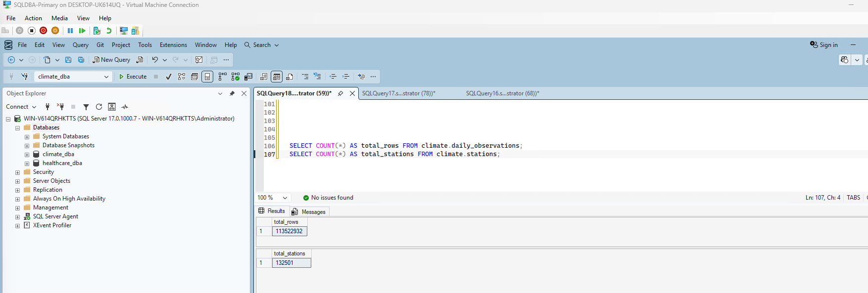This screenshot has width=868, height=293.
Task: Toggle Results to File mode
Action: pyautogui.click(x=289, y=77)
